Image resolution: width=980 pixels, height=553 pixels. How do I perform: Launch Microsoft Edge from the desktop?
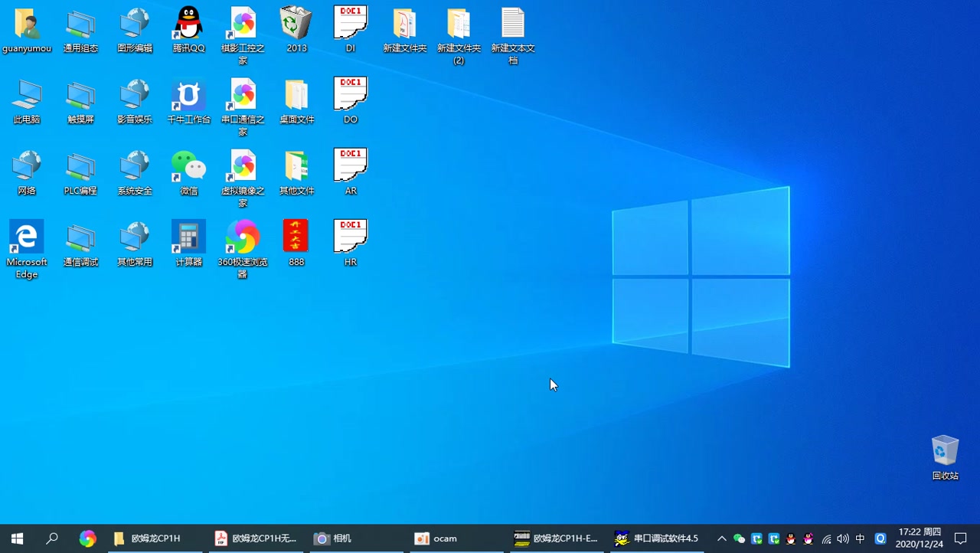(x=27, y=250)
